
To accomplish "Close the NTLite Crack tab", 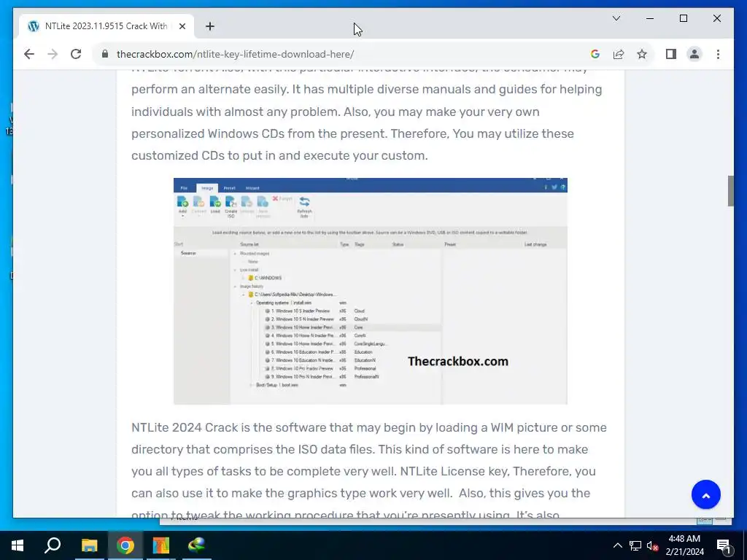I will [x=182, y=26].
